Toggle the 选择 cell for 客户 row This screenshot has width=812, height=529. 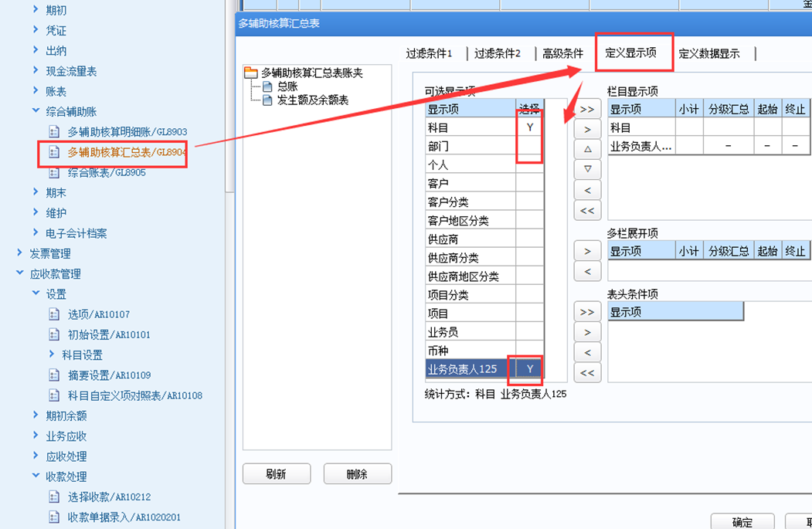tap(529, 183)
